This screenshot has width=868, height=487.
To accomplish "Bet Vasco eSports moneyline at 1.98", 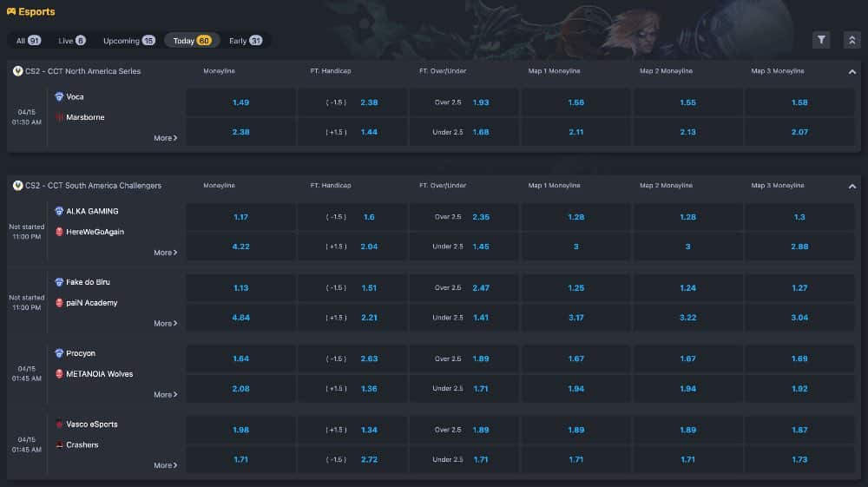I will click(240, 430).
